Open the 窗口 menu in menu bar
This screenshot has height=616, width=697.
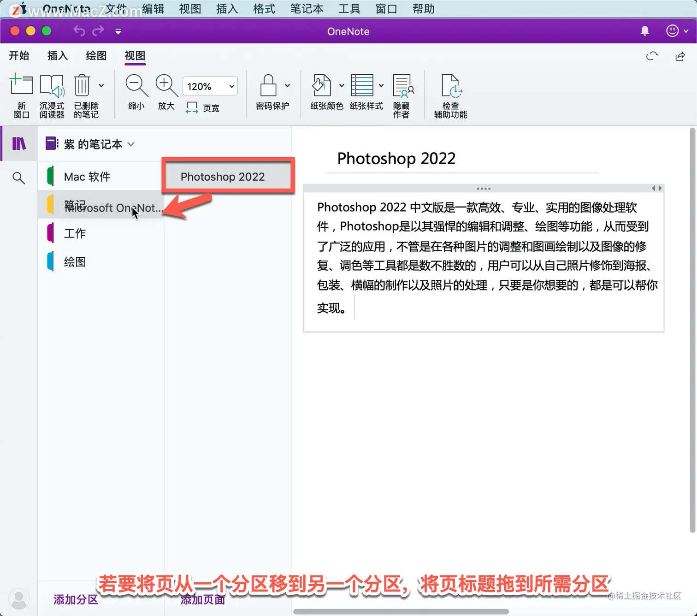pos(386,9)
